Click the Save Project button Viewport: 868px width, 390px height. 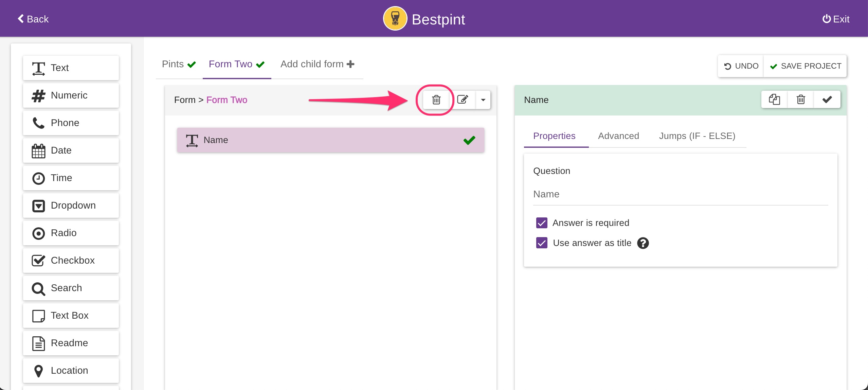pos(806,66)
